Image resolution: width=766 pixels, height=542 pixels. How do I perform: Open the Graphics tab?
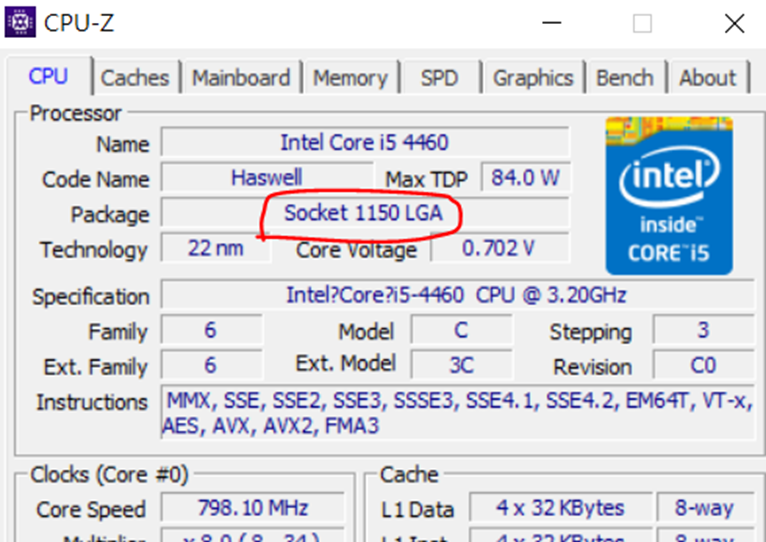[x=533, y=78]
